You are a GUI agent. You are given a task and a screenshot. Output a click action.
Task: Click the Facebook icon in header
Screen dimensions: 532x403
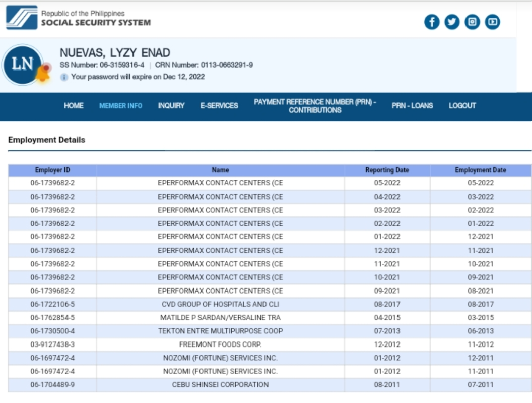point(432,22)
